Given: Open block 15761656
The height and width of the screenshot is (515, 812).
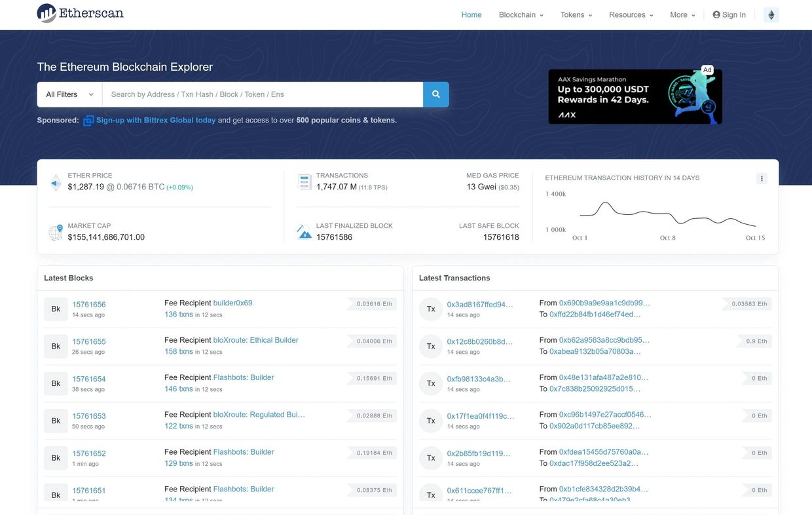Looking at the screenshot, I should [89, 305].
